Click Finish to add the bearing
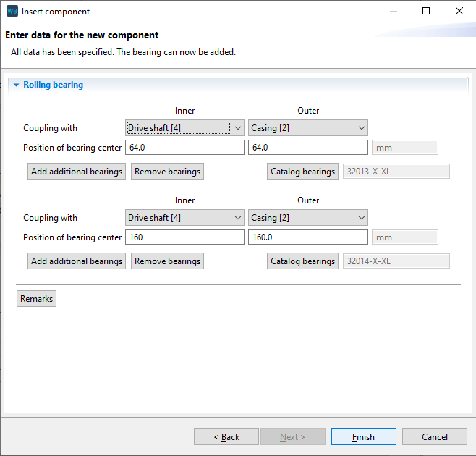The width and height of the screenshot is (476, 456). coord(363,437)
